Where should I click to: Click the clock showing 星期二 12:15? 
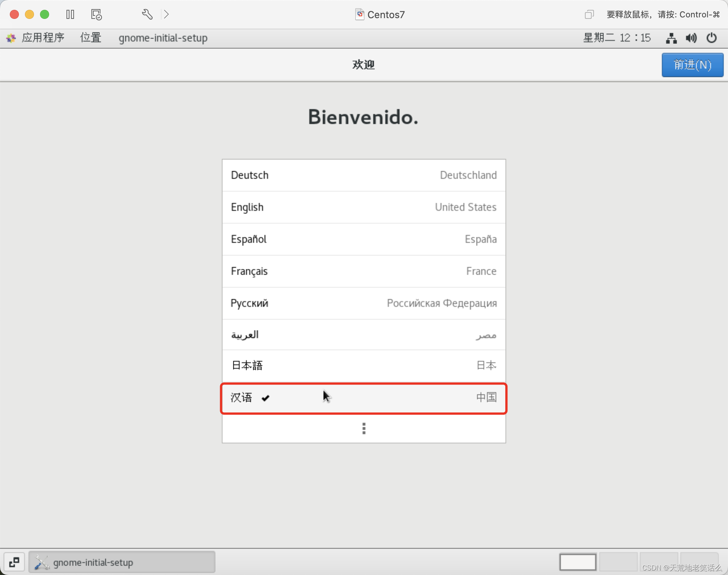coord(617,38)
